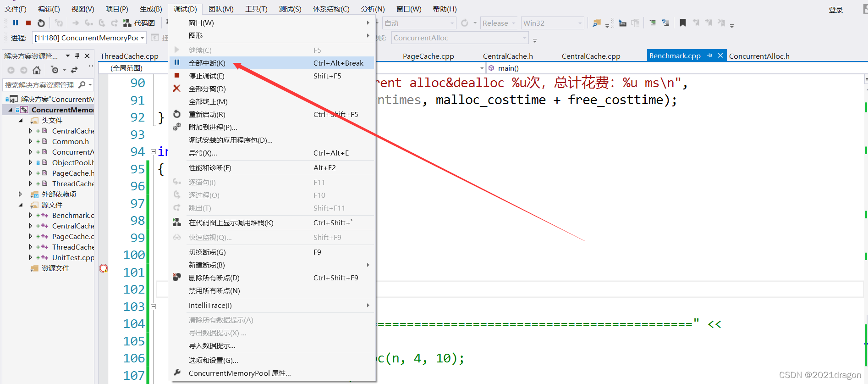Choose 导入数据提示 import data tips
Viewport: 868px width, 384px height.
click(x=272, y=345)
